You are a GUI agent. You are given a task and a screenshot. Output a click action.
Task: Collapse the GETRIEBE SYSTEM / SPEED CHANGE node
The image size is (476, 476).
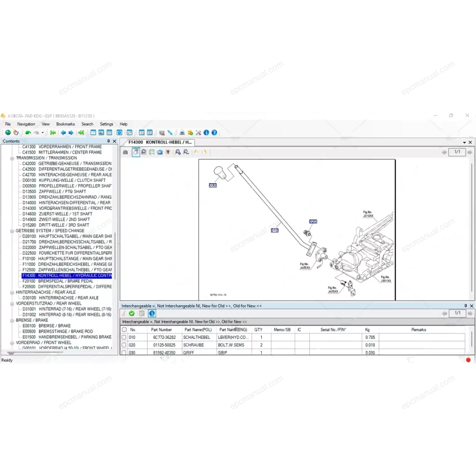click(12, 231)
